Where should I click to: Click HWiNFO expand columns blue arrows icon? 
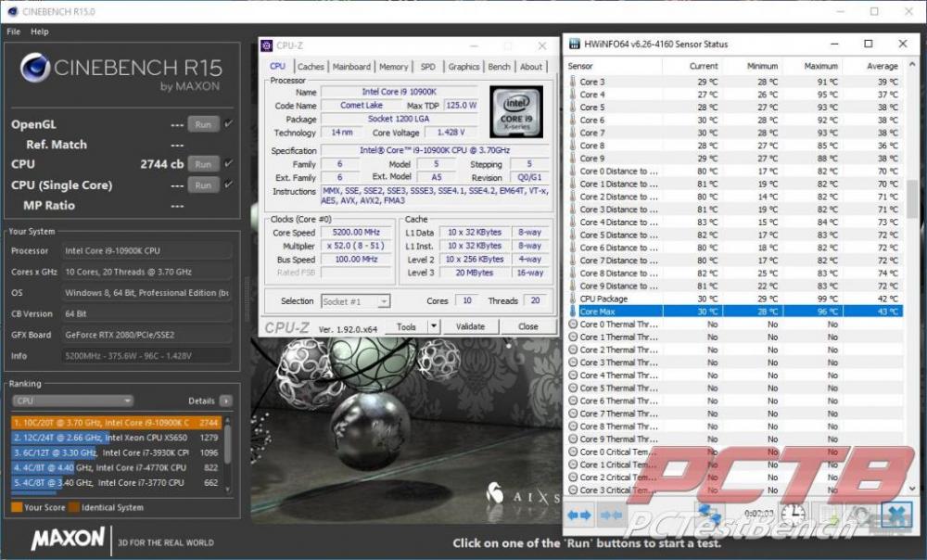[578, 515]
